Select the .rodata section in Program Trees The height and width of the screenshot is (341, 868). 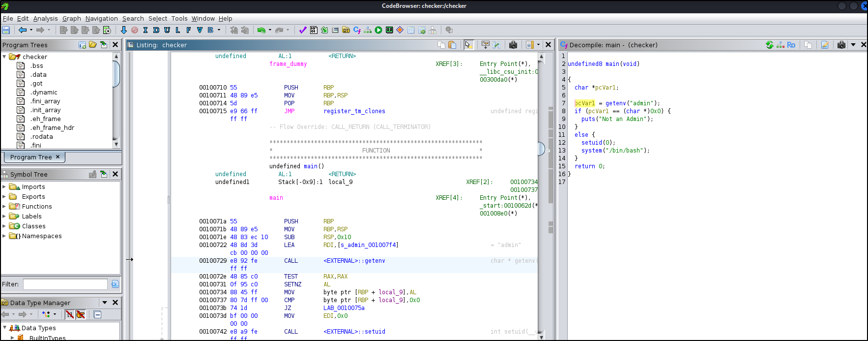coord(41,136)
